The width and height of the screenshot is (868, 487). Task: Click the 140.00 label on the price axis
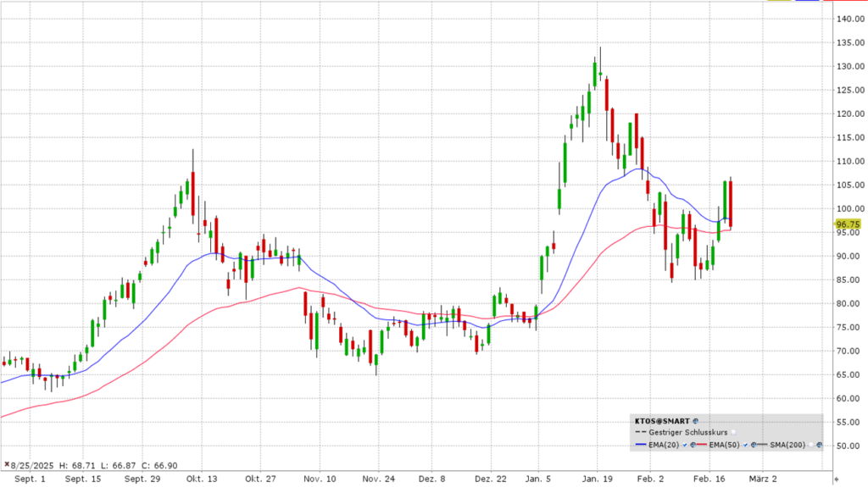tap(849, 19)
